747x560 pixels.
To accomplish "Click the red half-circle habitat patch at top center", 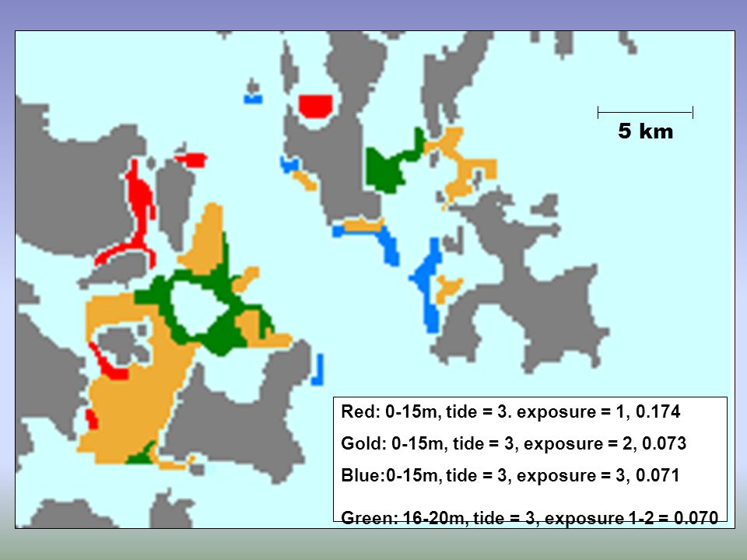I will point(315,107).
